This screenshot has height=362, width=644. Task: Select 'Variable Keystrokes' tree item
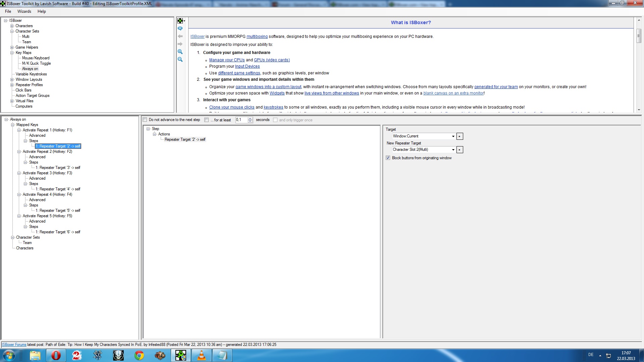[x=31, y=74]
